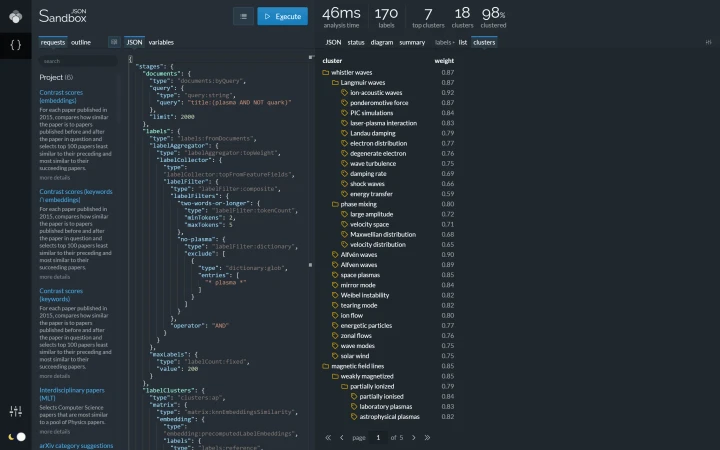
Task: Open Contrast scores (keywords ∩ embeddings) request
Action: [76, 196]
